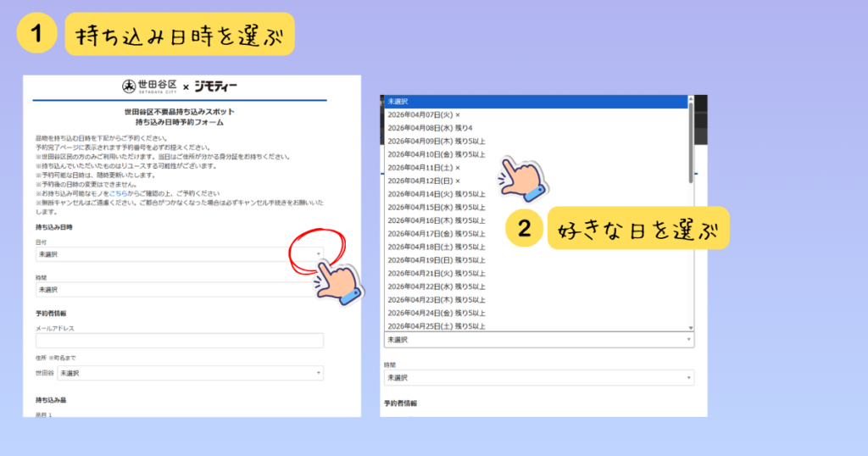
Task: Pick 2026年04月25日(土) in the date list
Action: [x=436, y=325]
